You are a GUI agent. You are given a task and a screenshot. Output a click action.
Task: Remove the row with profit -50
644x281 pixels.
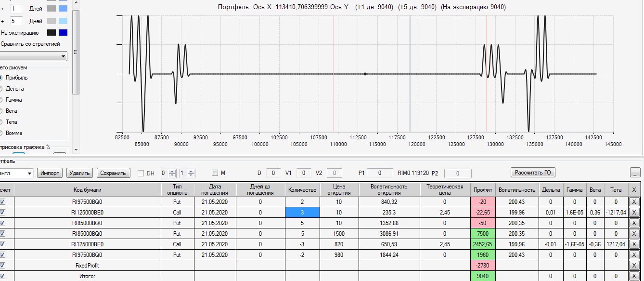[634, 223]
